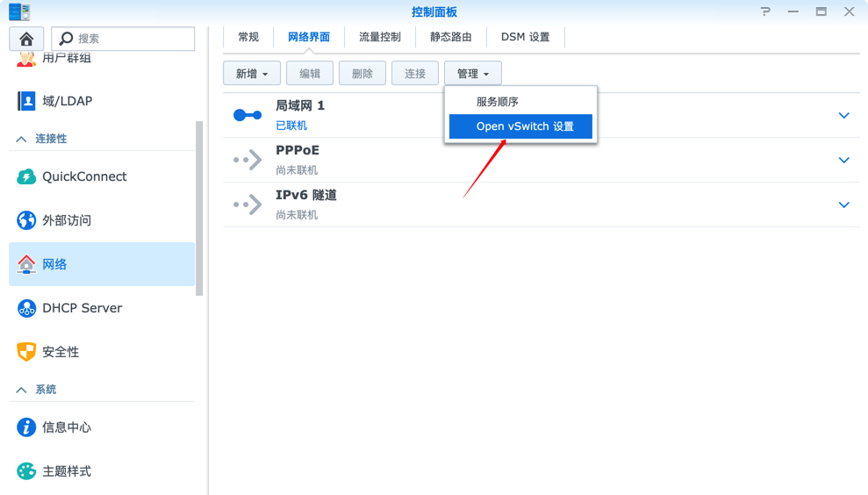This screenshot has width=868, height=495.
Task: Click the sidebar vertical scrollbar
Action: (199, 209)
